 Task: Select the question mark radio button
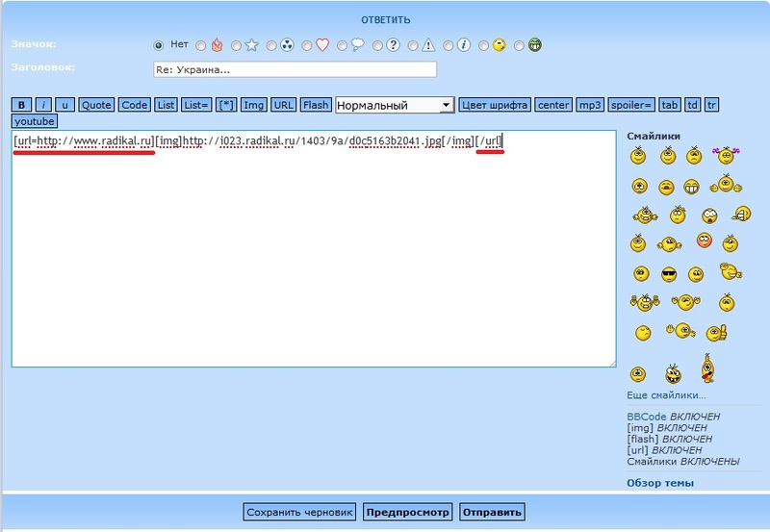pyautogui.click(x=377, y=46)
